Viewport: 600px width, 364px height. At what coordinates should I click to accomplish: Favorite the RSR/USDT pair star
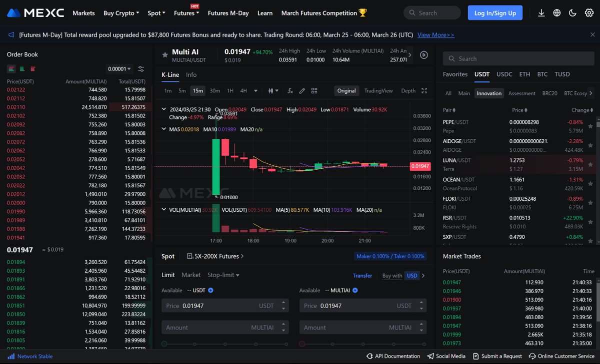590,222
